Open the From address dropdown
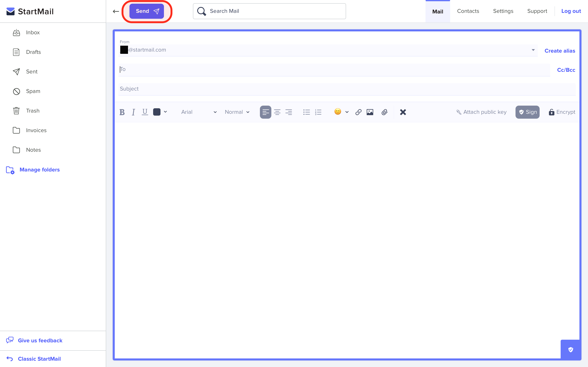Viewport: 588px width, 367px height. [x=533, y=50]
